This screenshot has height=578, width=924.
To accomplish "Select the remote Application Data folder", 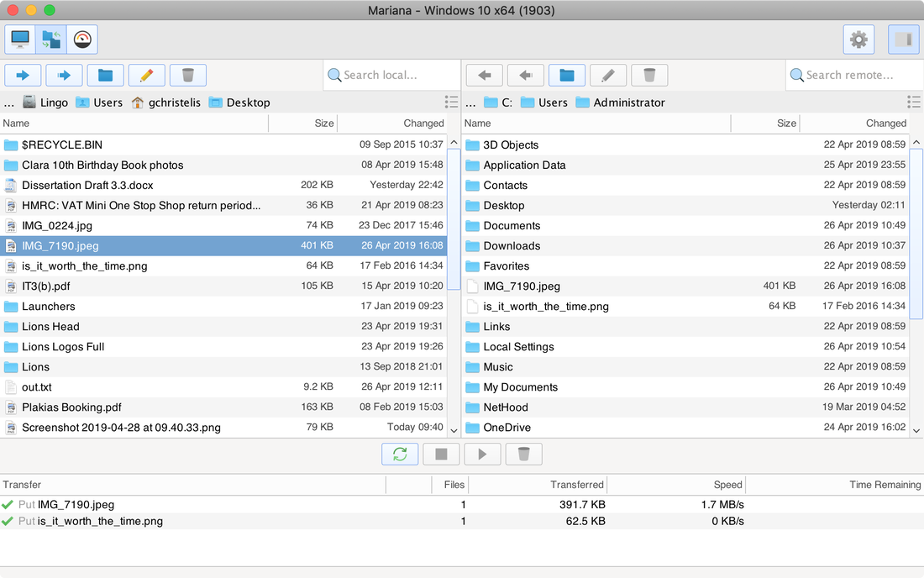I will point(686,165).
